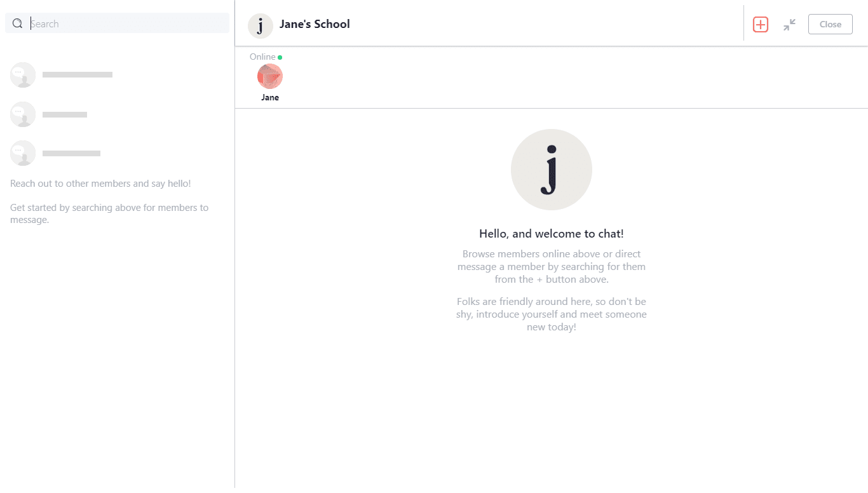Click the red plus new message icon

[760, 24]
